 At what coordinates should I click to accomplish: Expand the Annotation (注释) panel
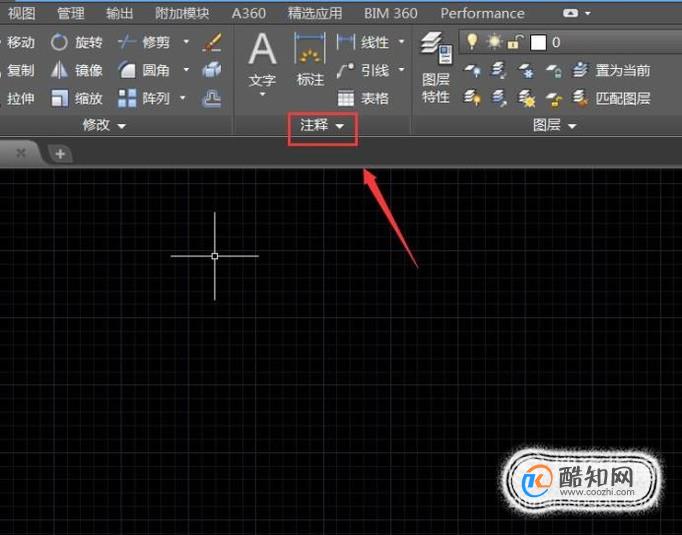[x=322, y=126]
